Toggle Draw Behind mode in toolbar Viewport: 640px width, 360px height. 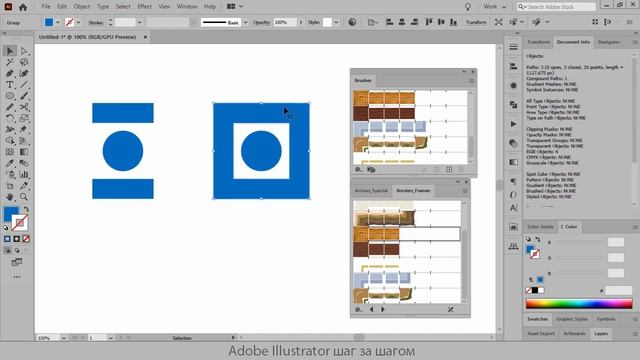[x=17, y=250]
